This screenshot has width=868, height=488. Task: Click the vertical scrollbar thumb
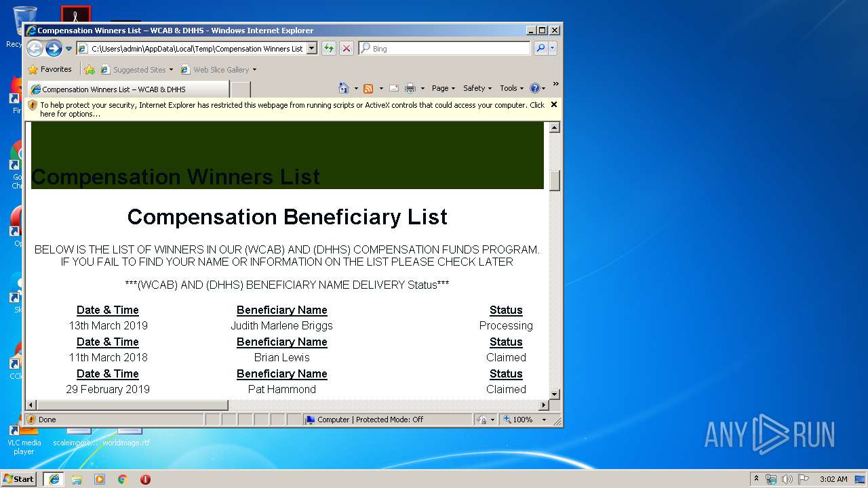click(555, 180)
